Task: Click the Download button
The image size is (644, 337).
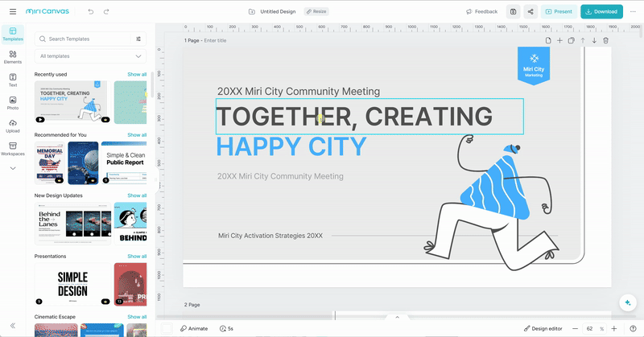Action: 601,12
